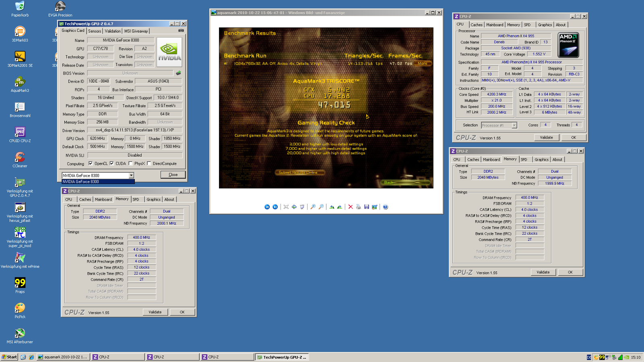Click Validate in top-right CPU-Z window
This screenshot has height=362, width=644.
[546, 137]
